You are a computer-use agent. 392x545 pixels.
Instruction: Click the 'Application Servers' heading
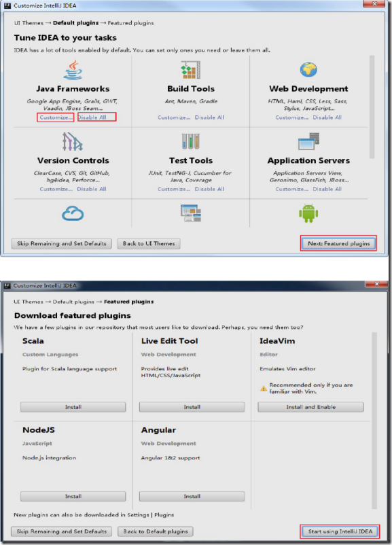point(308,160)
